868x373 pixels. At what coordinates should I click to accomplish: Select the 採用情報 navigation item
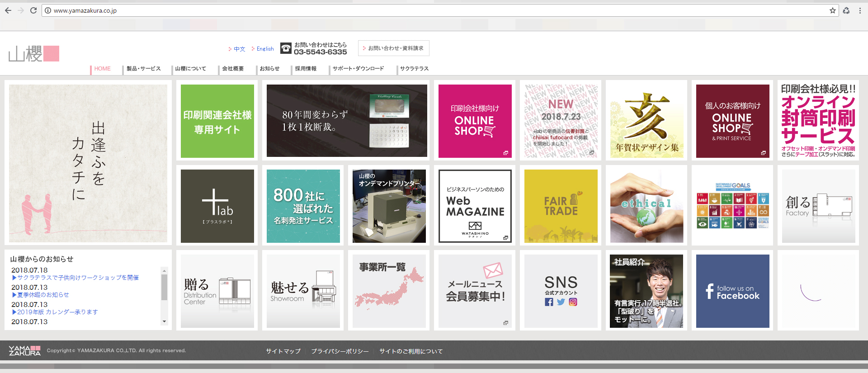[x=306, y=69]
